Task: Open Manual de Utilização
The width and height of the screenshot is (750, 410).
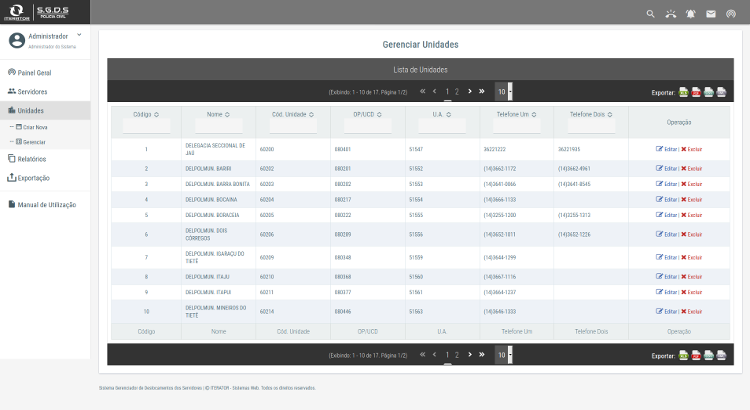Action: (x=45, y=205)
